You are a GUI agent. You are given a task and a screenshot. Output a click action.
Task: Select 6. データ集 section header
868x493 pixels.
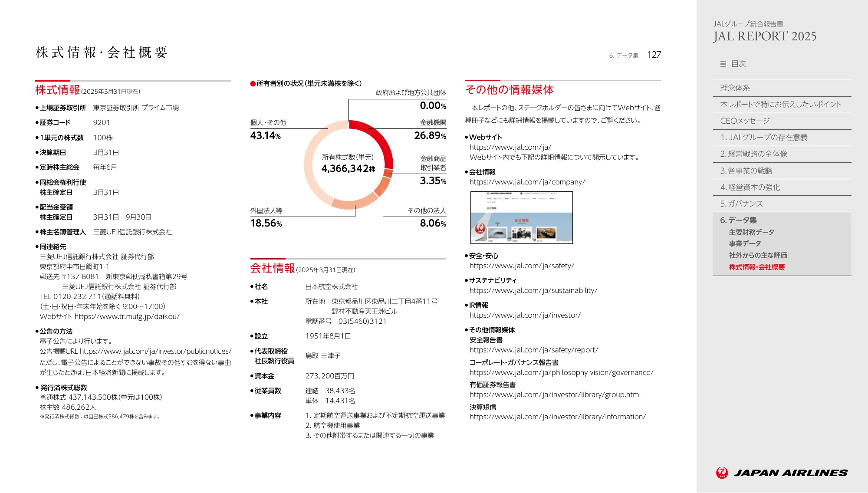738,220
